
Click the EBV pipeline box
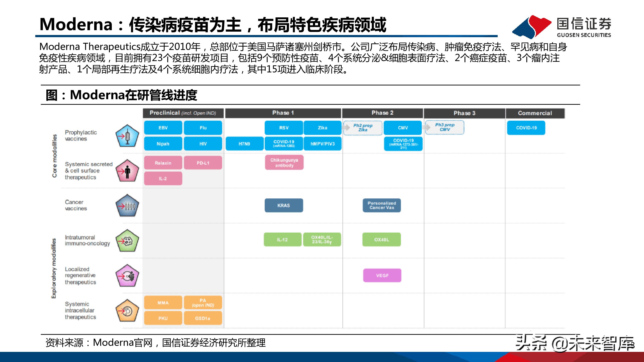[163, 128]
